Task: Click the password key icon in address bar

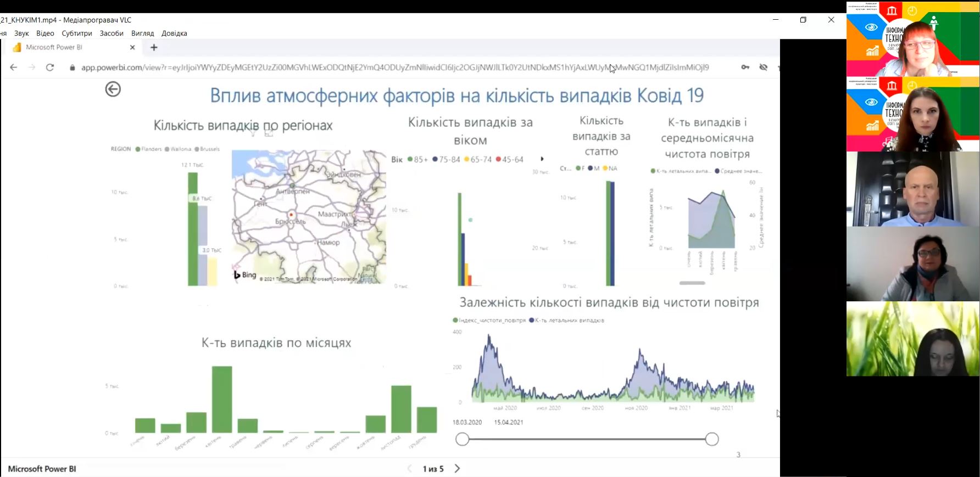Action: [745, 68]
